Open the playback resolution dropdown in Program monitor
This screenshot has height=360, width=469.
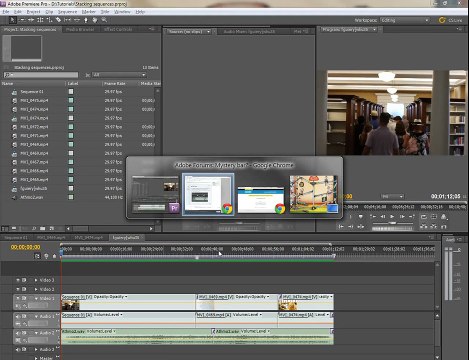(392, 196)
